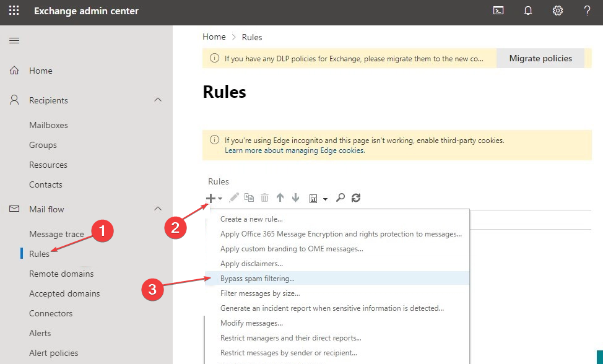Screen dimensions: 603x364
Task: Move rule down with the down arrow
Action: 295,197
